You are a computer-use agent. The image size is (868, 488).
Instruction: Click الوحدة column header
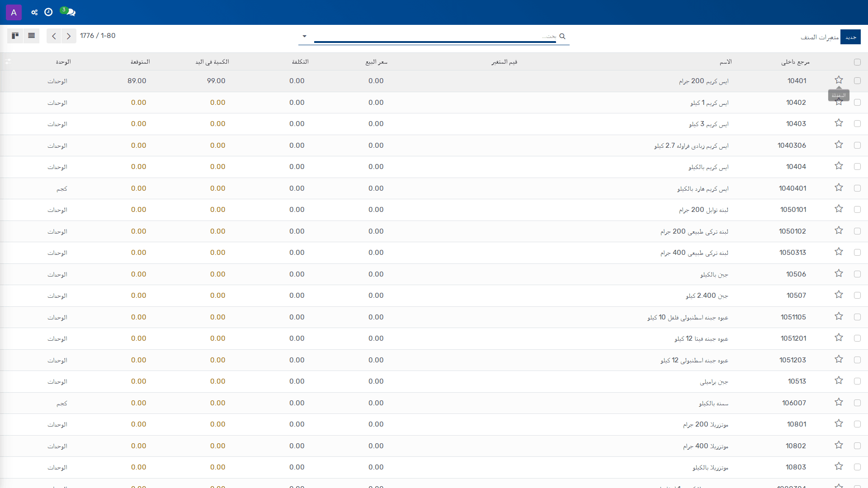pos(63,62)
